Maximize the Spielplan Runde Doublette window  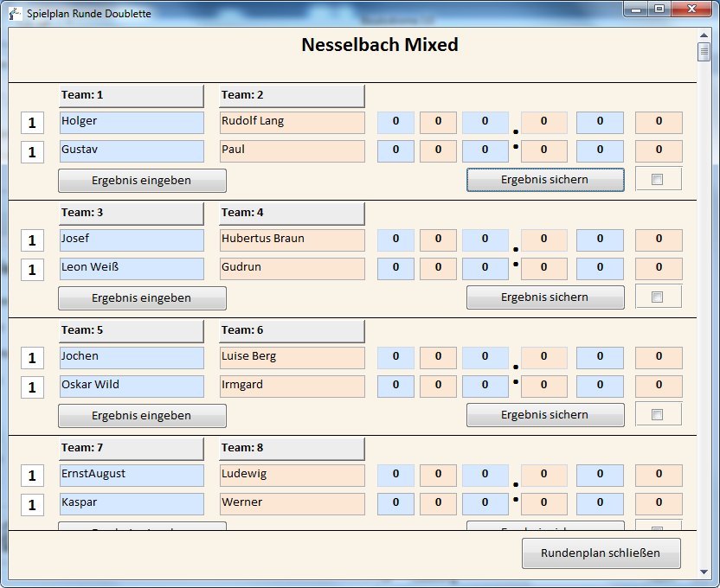pyautogui.click(x=659, y=10)
